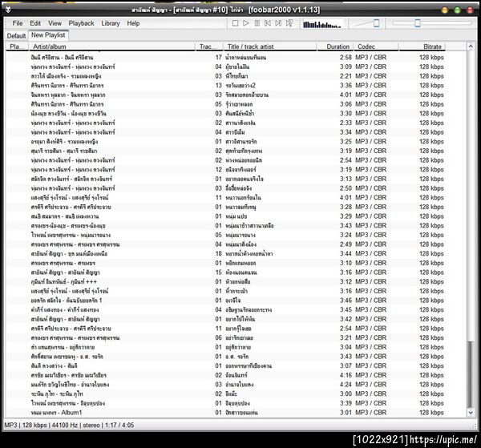Select the track with duration 2:21

pos(236,76)
